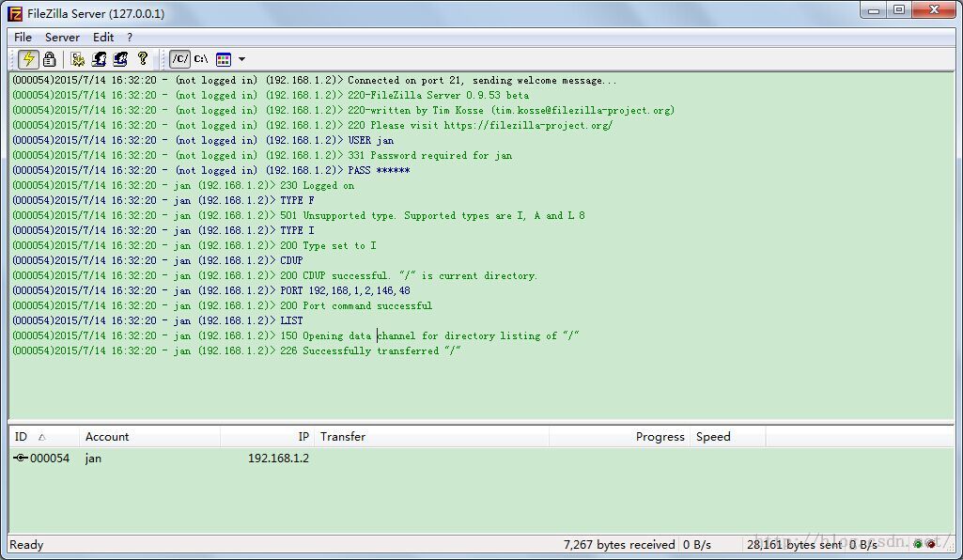Click log line 'USER jan'
This screenshot has height=560, width=963.
(x=203, y=141)
